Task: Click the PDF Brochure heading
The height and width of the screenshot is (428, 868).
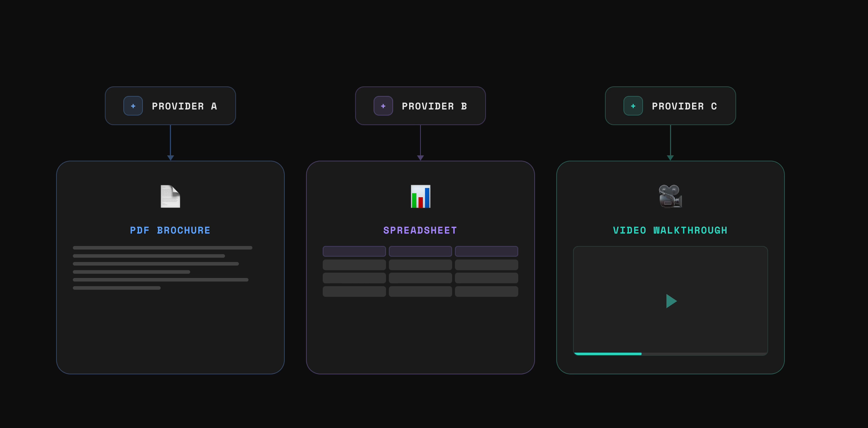Action: click(x=170, y=230)
